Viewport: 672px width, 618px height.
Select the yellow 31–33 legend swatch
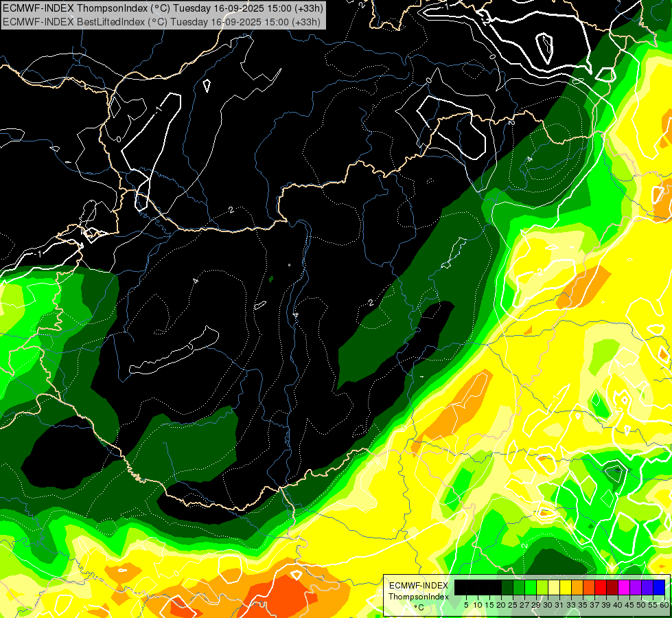[x=566, y=587]
